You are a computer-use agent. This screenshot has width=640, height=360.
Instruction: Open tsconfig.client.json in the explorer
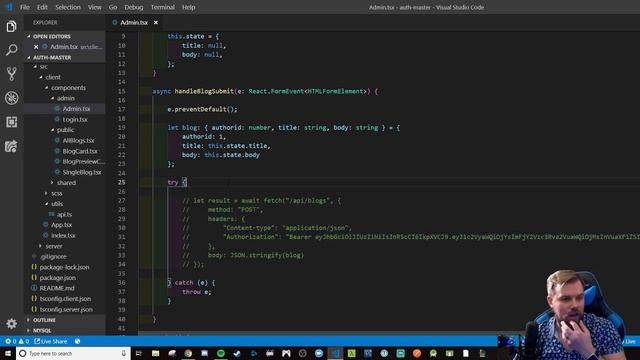click(x=65, y=299)
